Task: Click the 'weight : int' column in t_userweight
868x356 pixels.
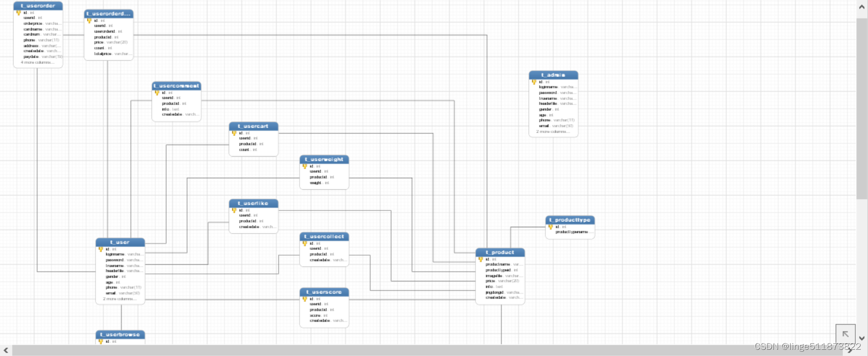Action: [x=320, y=183]
